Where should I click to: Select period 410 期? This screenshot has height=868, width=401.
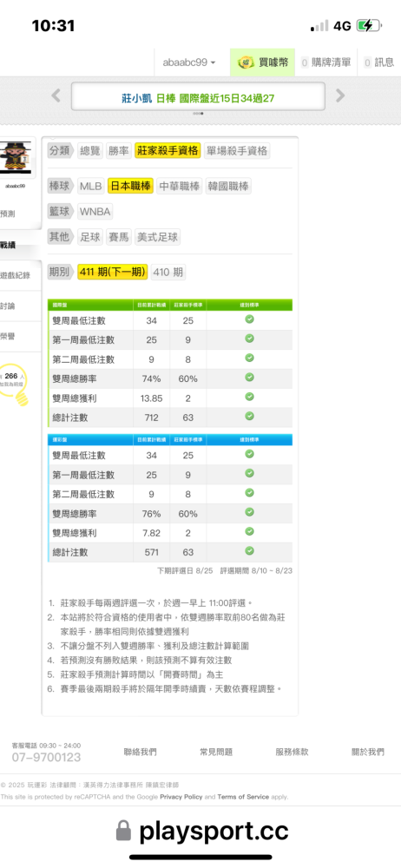tap(168, 272)
